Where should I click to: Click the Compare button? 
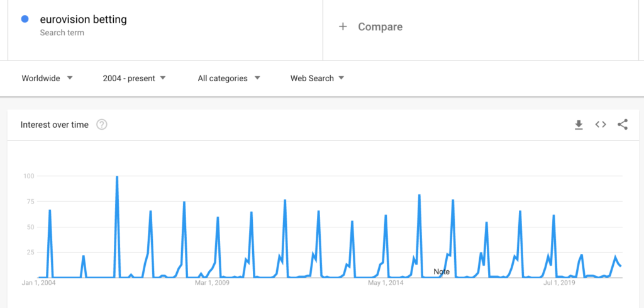coord(380,26)
